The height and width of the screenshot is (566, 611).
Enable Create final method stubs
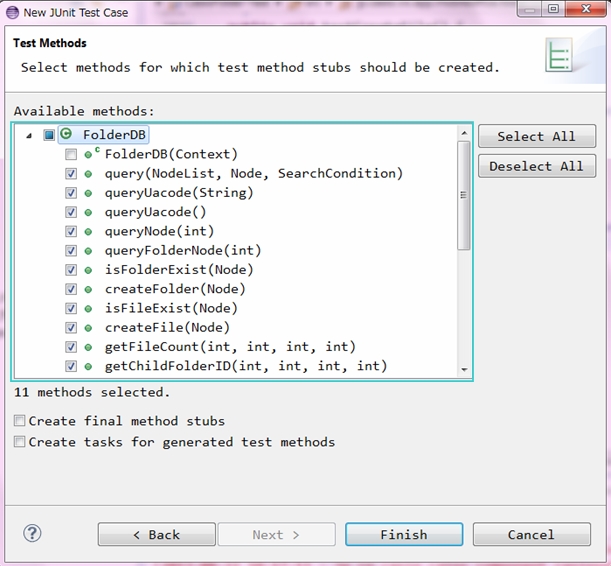pyautogui.click(x=19, y=421)
